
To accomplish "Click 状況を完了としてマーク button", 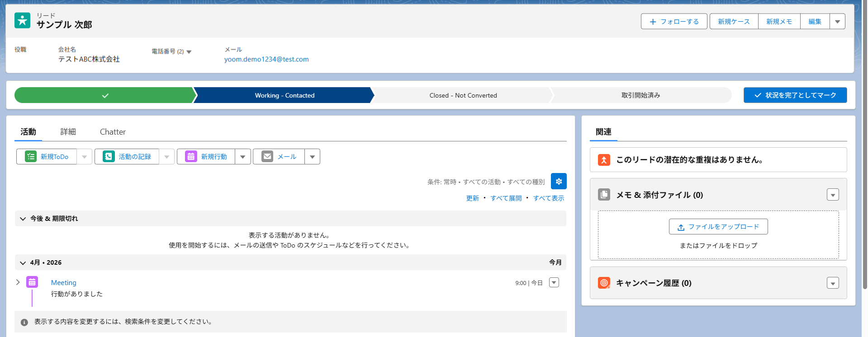I will tap(795, 95).
